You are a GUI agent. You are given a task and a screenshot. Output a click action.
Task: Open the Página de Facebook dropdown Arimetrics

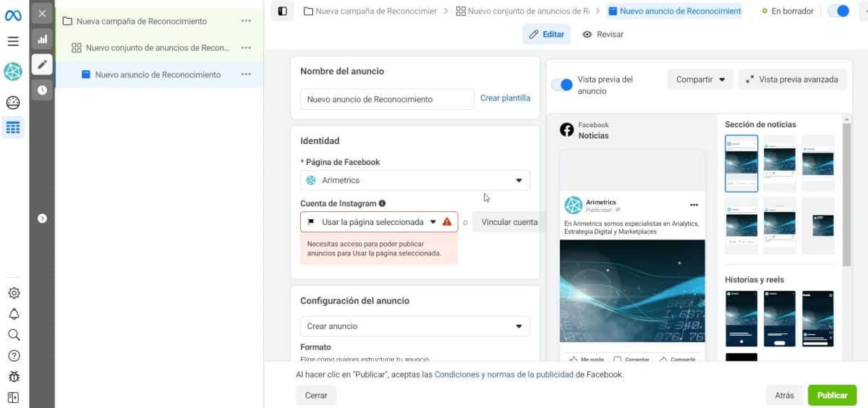point(415,180)
